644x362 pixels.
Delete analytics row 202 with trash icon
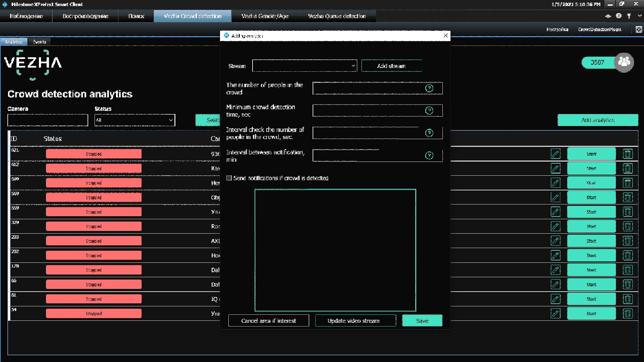(x=628, y=255)
